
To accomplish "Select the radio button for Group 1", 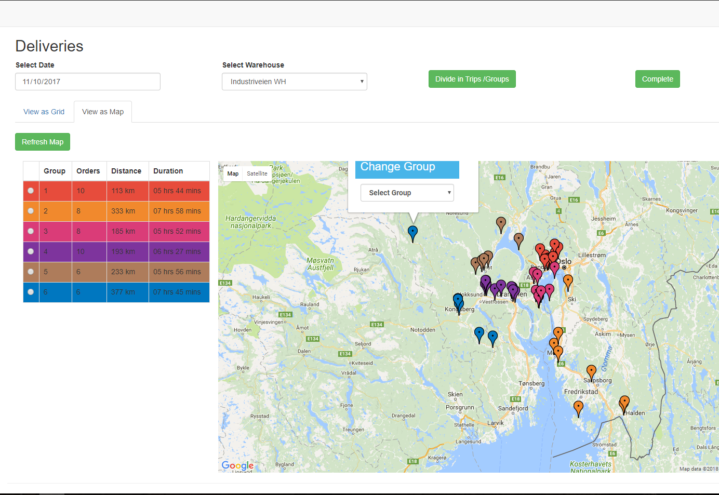I will 31,190.
